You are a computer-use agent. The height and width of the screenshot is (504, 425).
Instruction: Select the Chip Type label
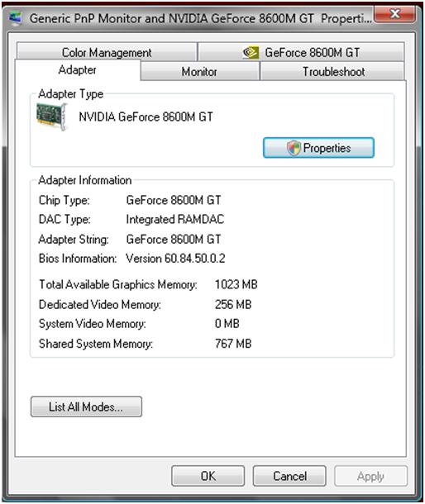pos(64,200)
